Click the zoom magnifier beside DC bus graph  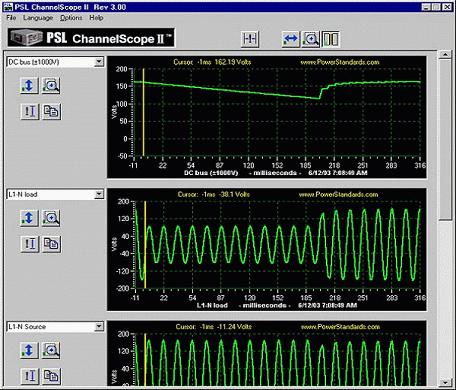(x=51, y=85)
